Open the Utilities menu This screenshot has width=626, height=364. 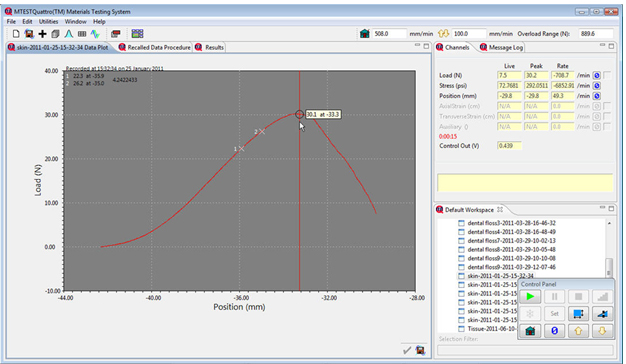48,22
